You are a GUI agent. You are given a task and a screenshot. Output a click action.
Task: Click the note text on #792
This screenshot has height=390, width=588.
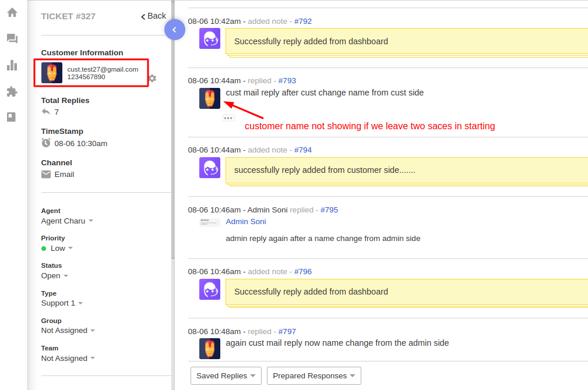[x=311, y=41]
